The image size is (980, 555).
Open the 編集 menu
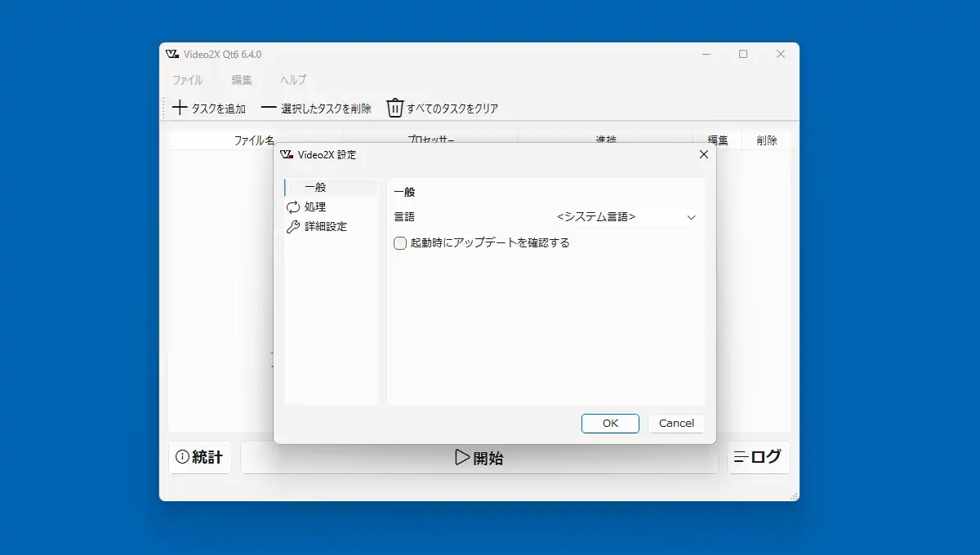(242, 80)
